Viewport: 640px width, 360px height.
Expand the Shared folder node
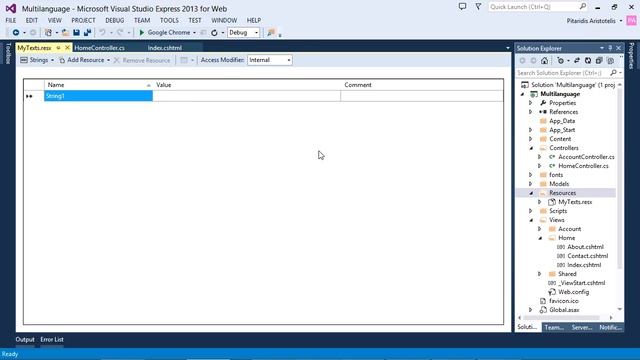(x=540, y=274)
